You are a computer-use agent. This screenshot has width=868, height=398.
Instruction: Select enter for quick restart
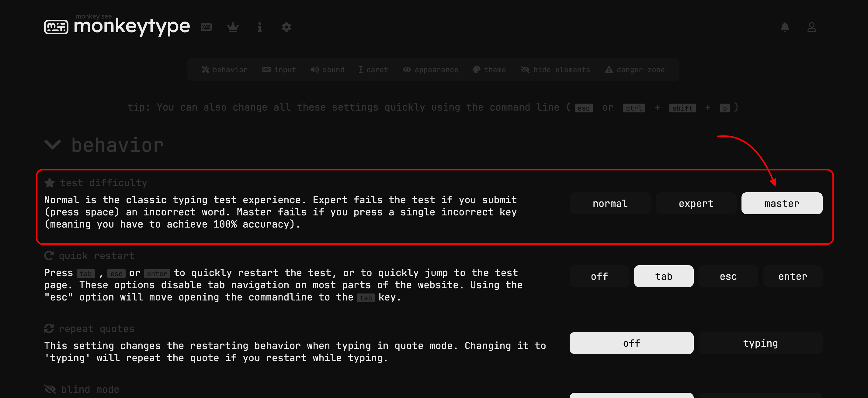[792, 276]
